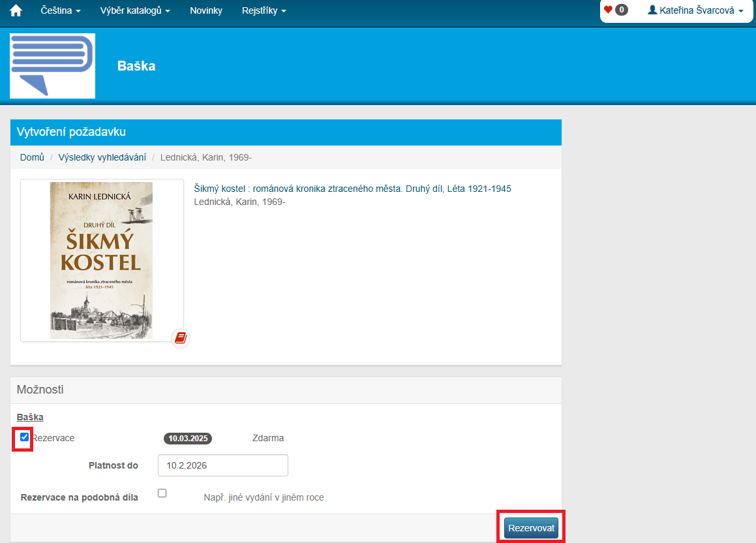The image size is (756, 543).
Task: Enable the Rezervace checkbox
Action: (x=24, y=437)
